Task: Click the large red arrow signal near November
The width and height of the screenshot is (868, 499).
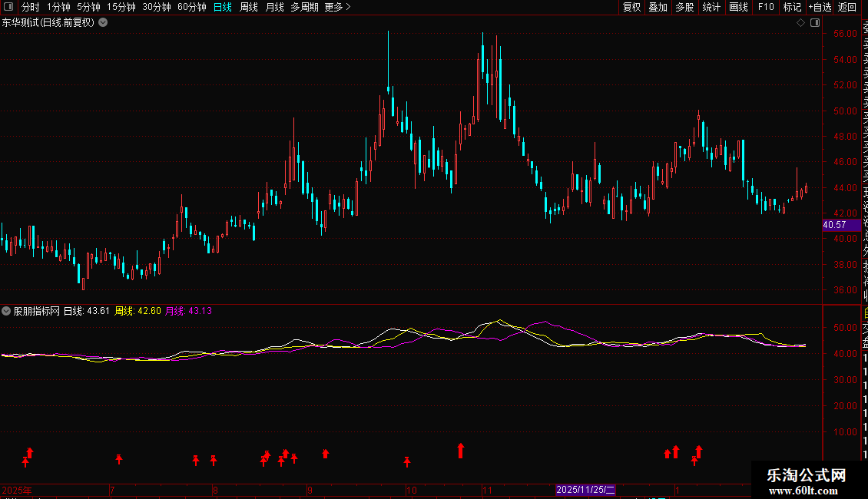Action: tap(461, 451)
